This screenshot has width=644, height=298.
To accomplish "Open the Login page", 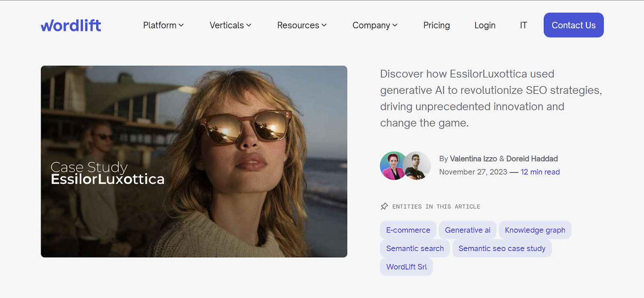I will (485, 25).
